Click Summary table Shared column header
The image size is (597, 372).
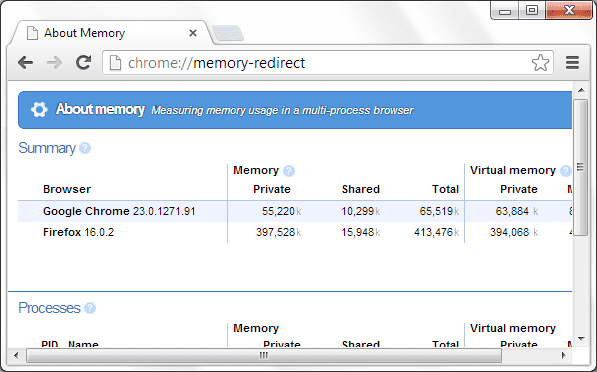point(361,189)
